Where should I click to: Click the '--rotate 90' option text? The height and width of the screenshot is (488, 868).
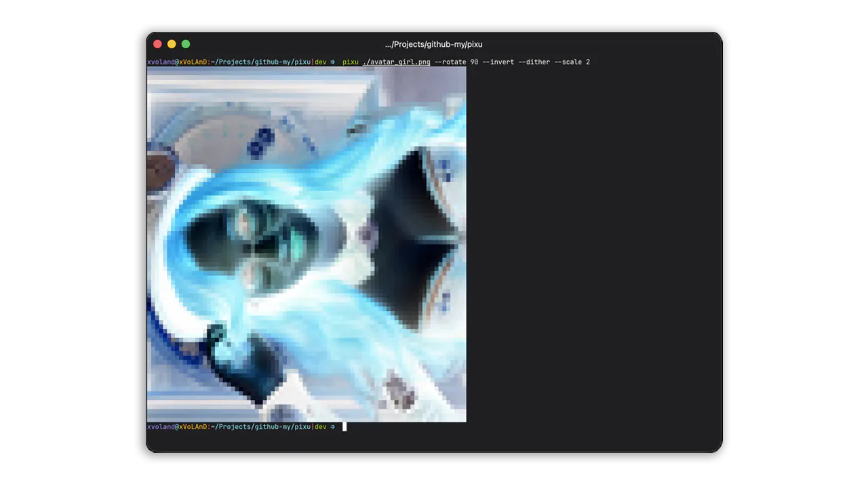456,62
